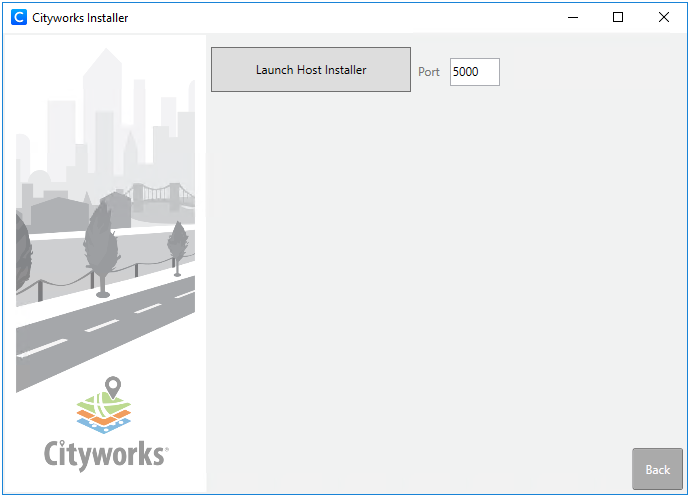Viewport: 690px width, 496px height.
Task: Click the Cityworks Installer title text
Action: 80,18
